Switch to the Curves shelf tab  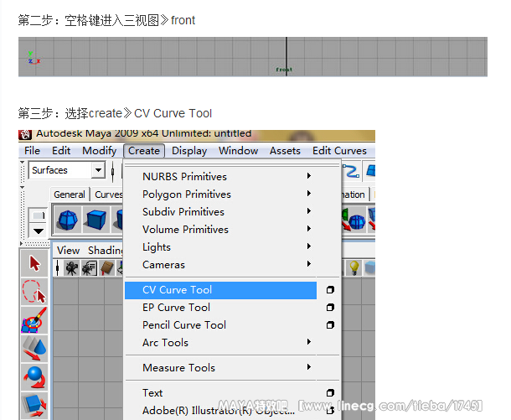click(108, 194)
